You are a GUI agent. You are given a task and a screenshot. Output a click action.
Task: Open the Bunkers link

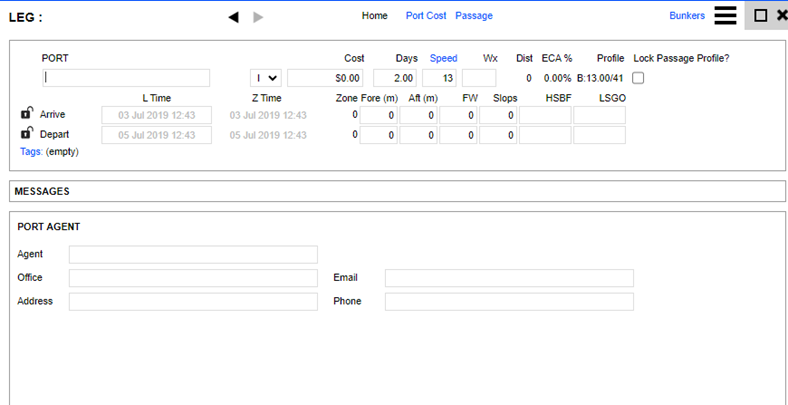(687, 16)
